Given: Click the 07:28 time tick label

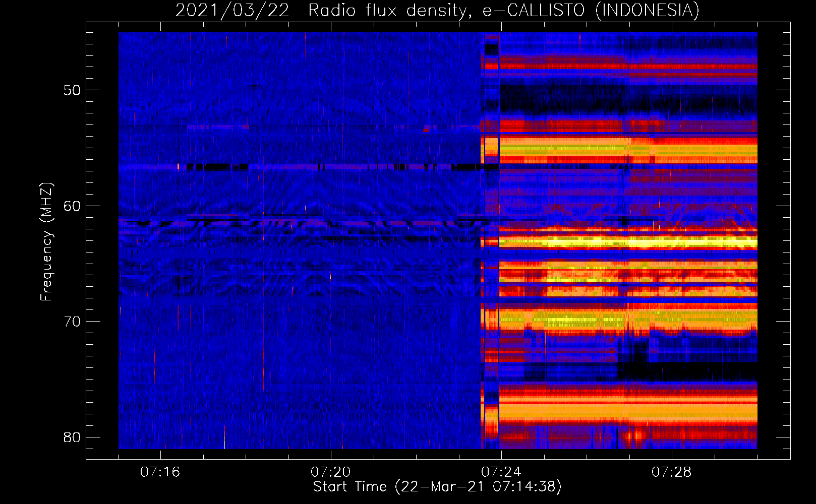Looking at the screenshot, I should pos(672,472).
